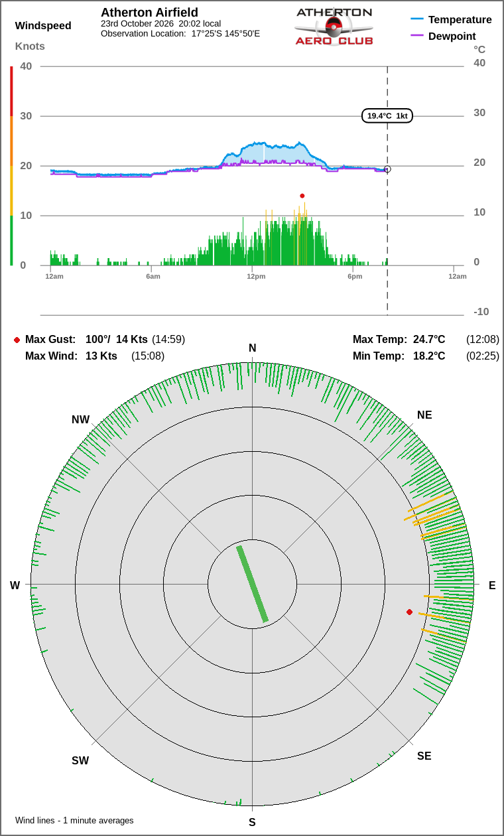
Task: Click the Observation Location coordinates
Action: [x=225, y=33]
